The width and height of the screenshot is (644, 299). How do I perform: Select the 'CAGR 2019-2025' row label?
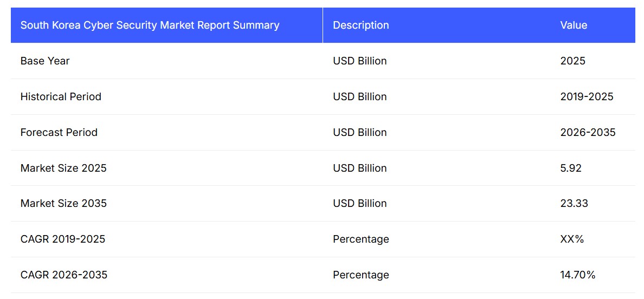point(63,239)
